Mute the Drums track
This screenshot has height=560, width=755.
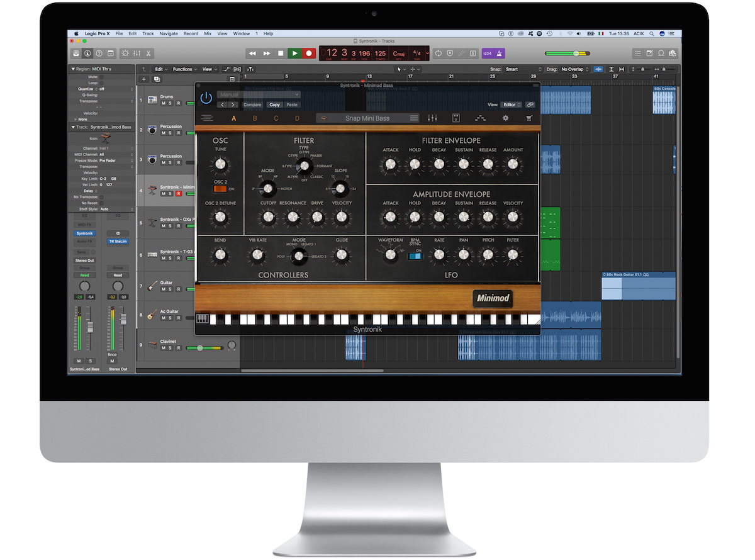tap(163, 103)
